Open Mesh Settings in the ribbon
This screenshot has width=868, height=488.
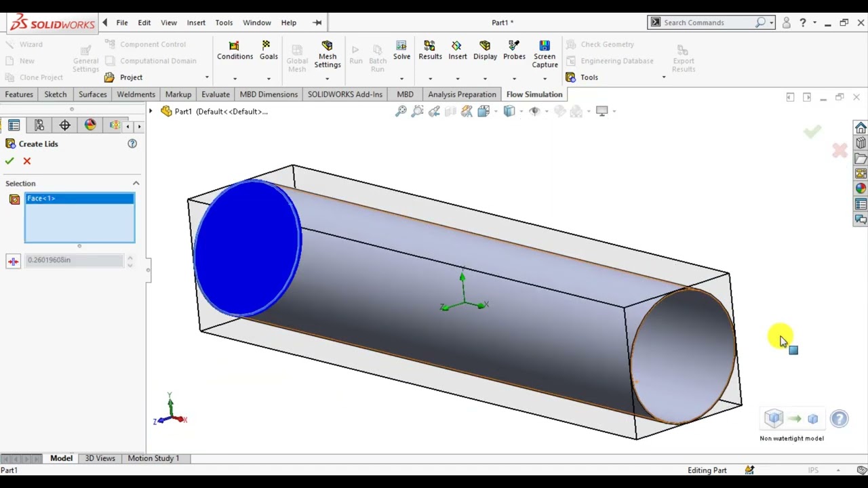coord(327,54)
